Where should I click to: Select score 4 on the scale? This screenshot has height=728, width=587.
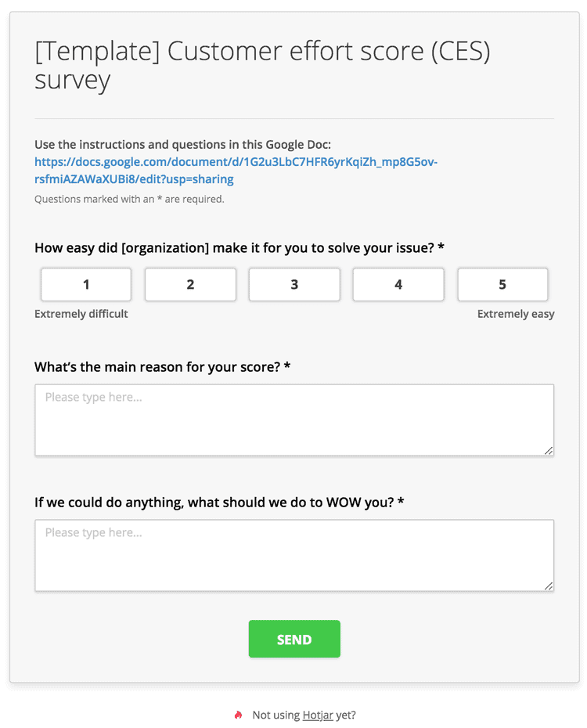(398, 284)
